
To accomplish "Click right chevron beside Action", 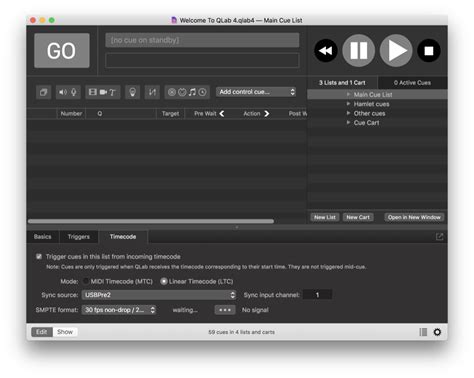I will [266, 114].
